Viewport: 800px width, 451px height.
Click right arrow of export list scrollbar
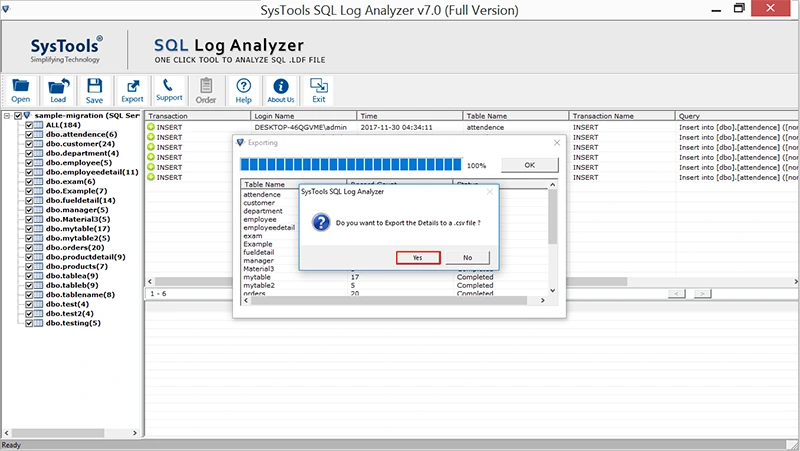(543, 300)
